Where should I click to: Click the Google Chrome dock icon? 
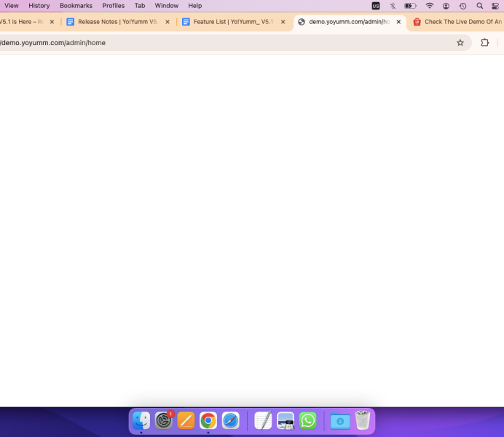coord(208,420)
